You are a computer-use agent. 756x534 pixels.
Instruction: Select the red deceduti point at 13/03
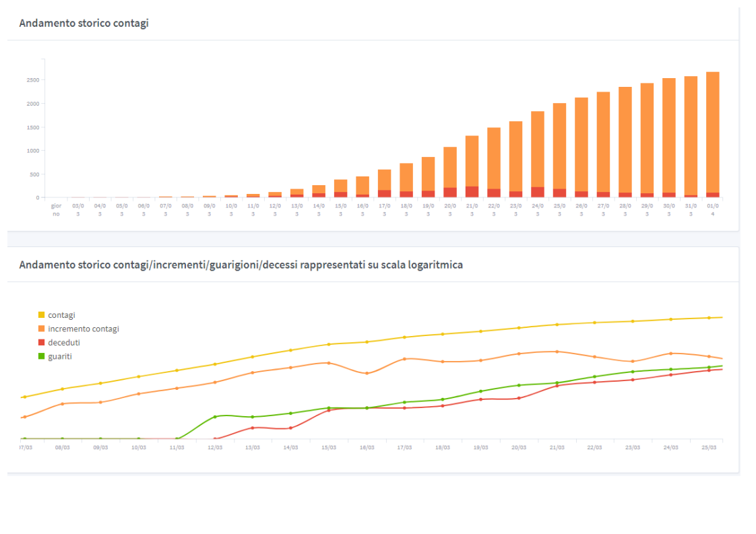[253, 428]
